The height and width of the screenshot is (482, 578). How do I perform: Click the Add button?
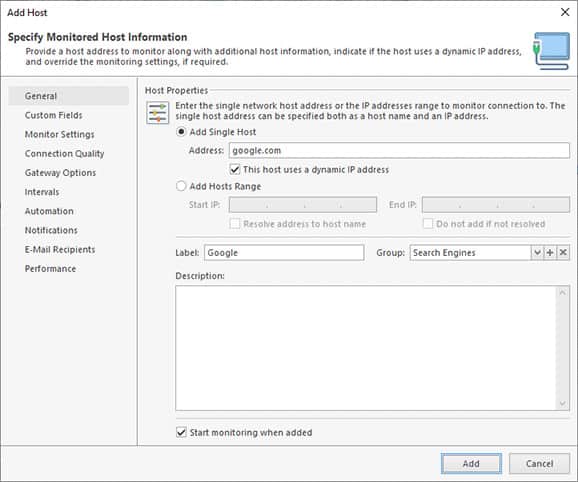point(471,463)
